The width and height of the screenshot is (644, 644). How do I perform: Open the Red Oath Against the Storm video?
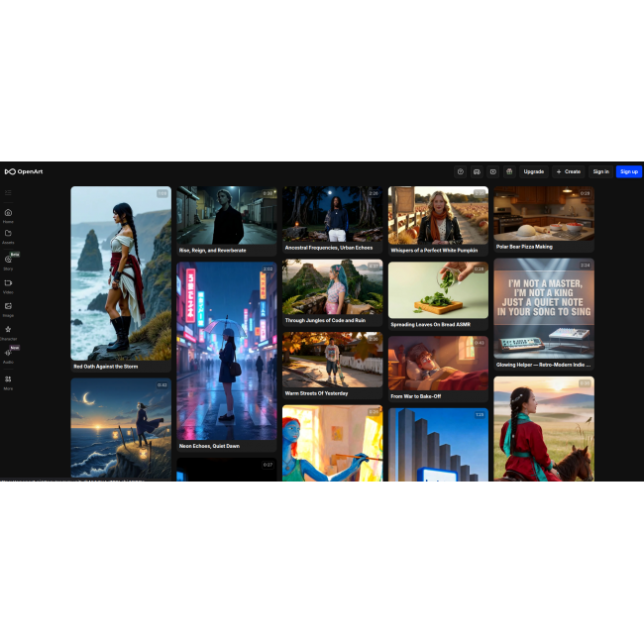[121, 272]
